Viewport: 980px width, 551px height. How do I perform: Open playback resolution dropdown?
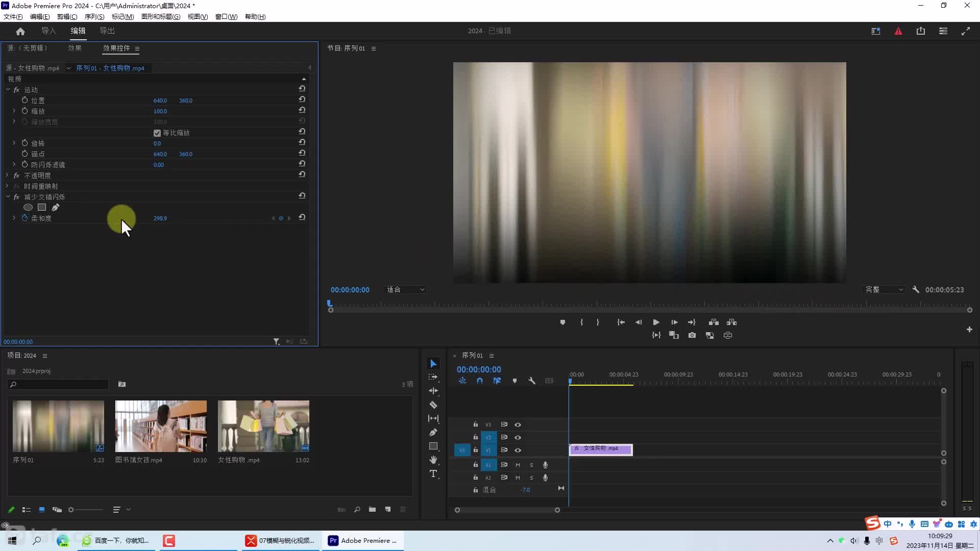884,289
